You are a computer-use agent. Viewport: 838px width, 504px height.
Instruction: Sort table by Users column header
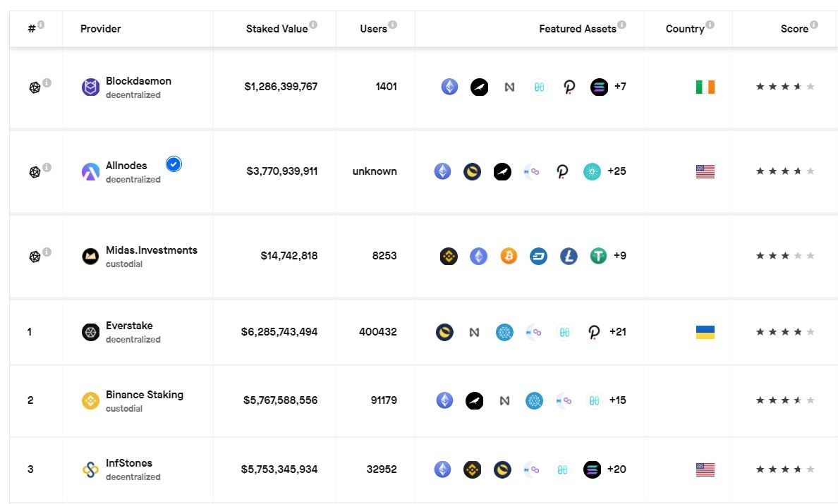[374, 29]
